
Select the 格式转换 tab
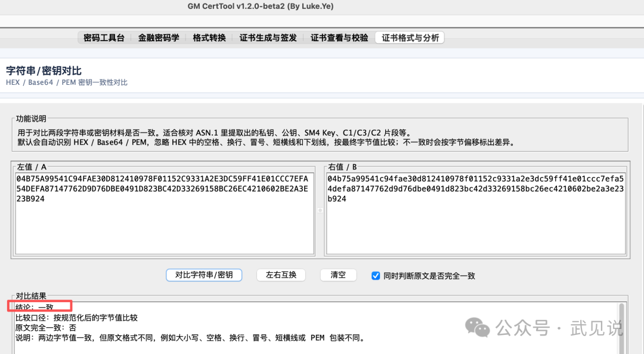(209, 38)
